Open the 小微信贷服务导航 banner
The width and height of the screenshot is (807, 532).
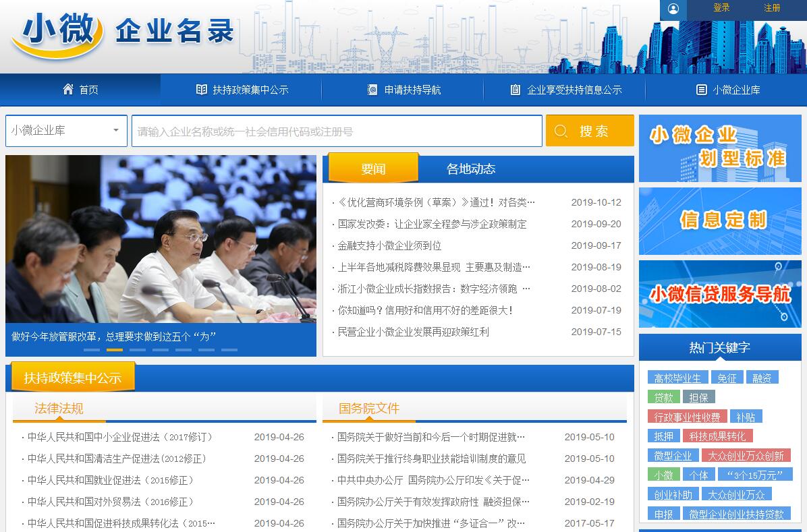click(x=720, y=294)
